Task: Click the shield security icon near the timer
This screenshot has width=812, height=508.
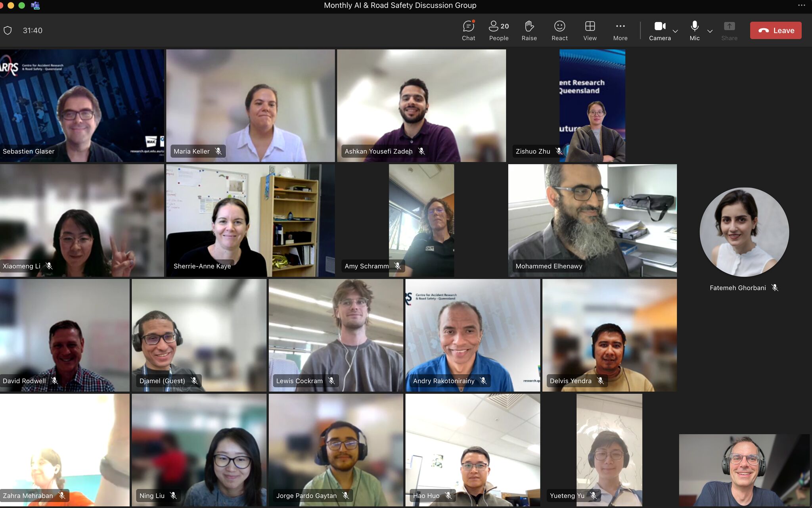Action: (8, 31)
